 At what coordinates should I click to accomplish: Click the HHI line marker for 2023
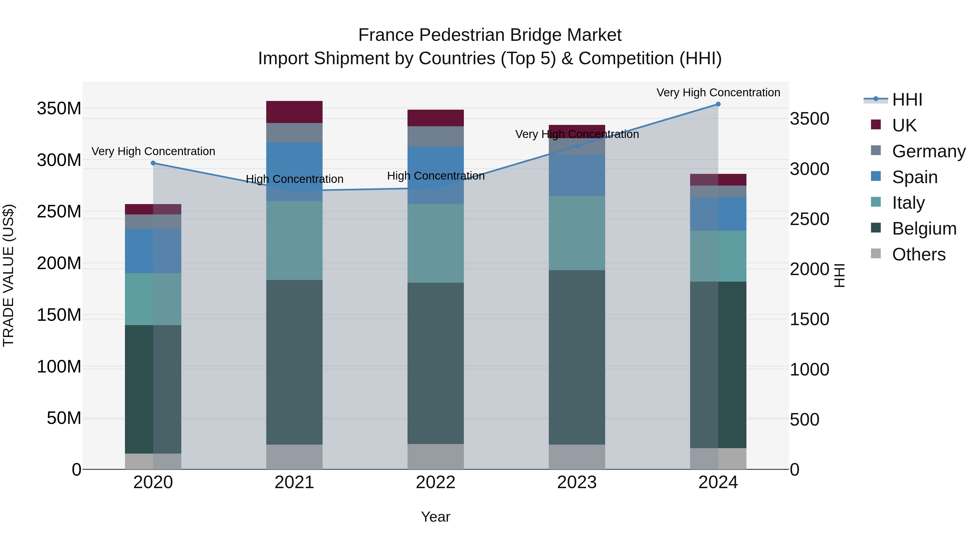tap(577, 146)
